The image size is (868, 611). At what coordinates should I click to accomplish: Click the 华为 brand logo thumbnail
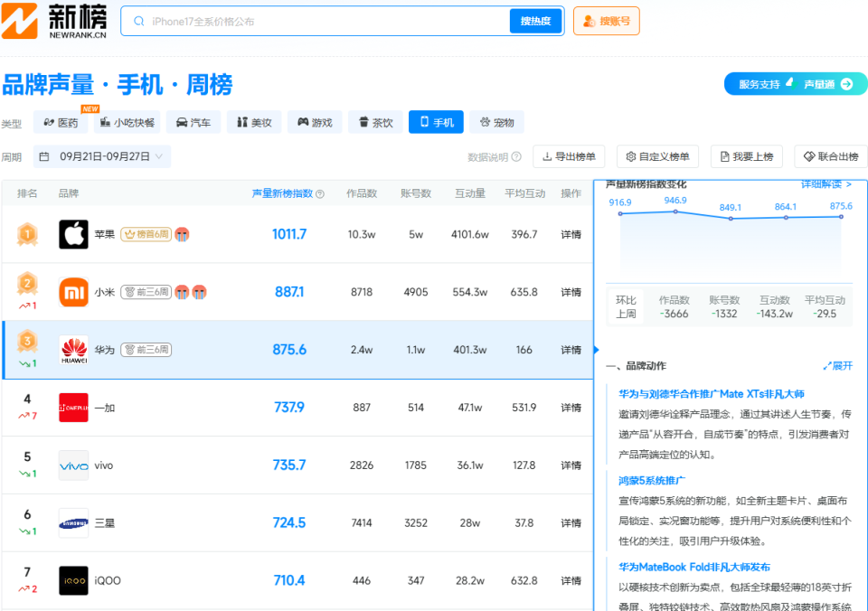click(x=73, y=349)
